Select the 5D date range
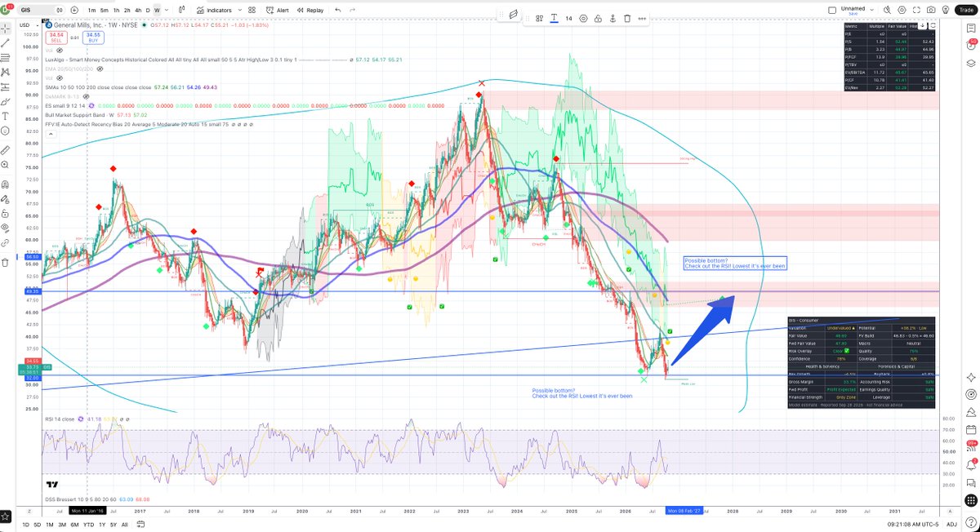This screenshot has width=980, height=532. [37, 525]
